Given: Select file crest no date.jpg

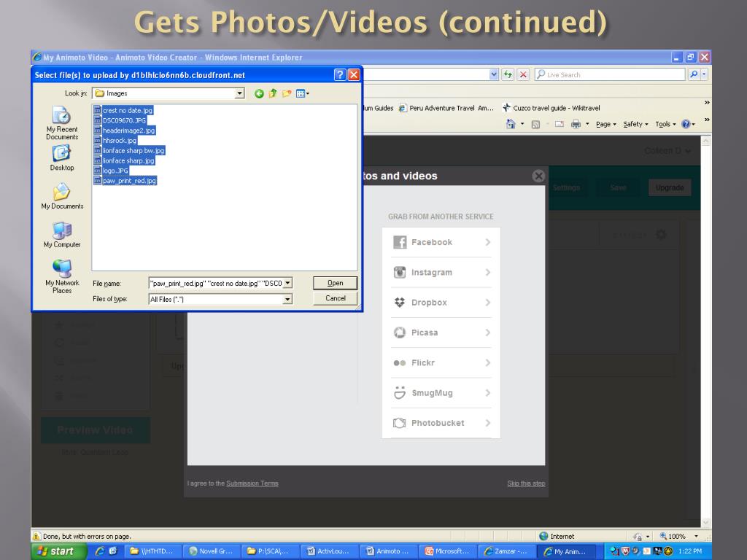Looking at the screenshot, I should [124, 111].
